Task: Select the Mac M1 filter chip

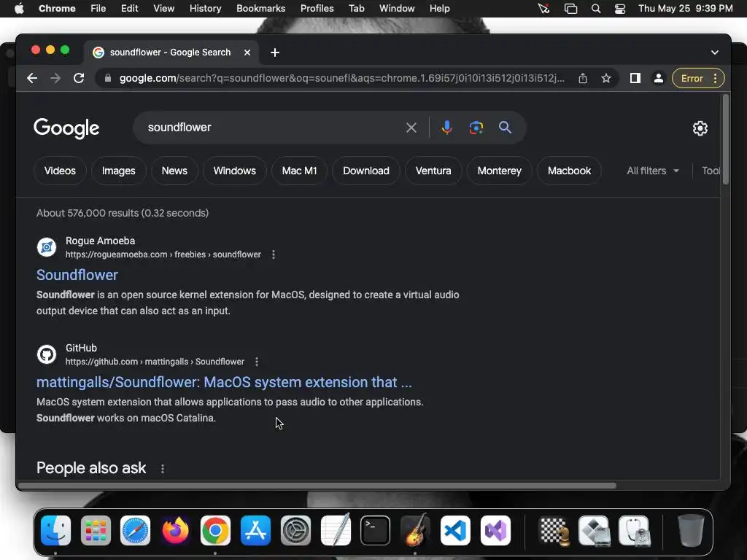Action: pyautogui.click(x=299, y=171)
